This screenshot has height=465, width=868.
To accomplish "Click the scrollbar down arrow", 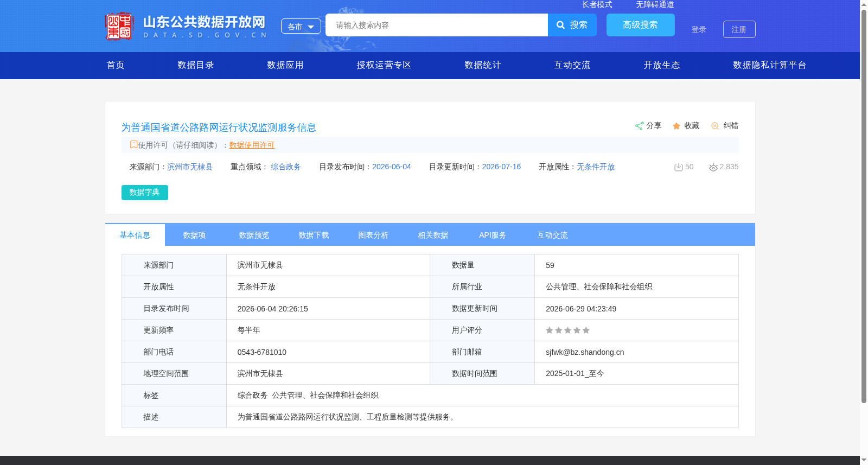I will (x=864, y=460).
